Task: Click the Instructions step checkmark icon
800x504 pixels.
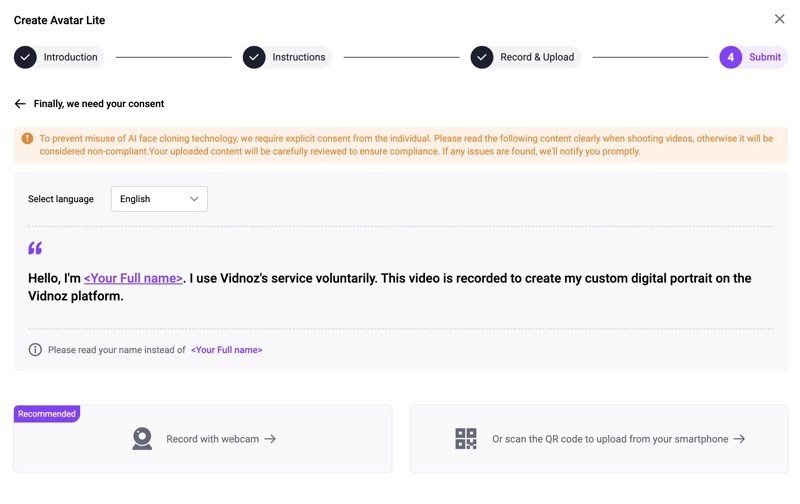Action: pos(254,57)
